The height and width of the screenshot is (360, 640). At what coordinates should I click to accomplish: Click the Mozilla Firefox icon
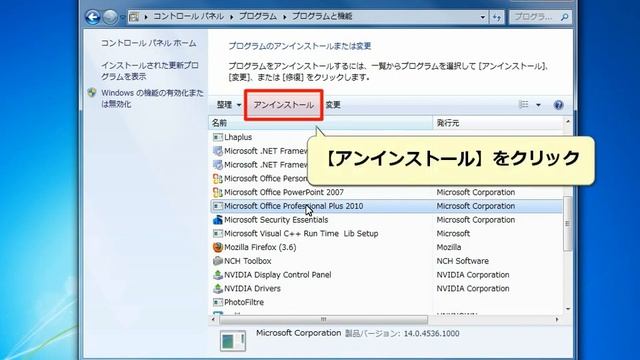tap(218, 247)
